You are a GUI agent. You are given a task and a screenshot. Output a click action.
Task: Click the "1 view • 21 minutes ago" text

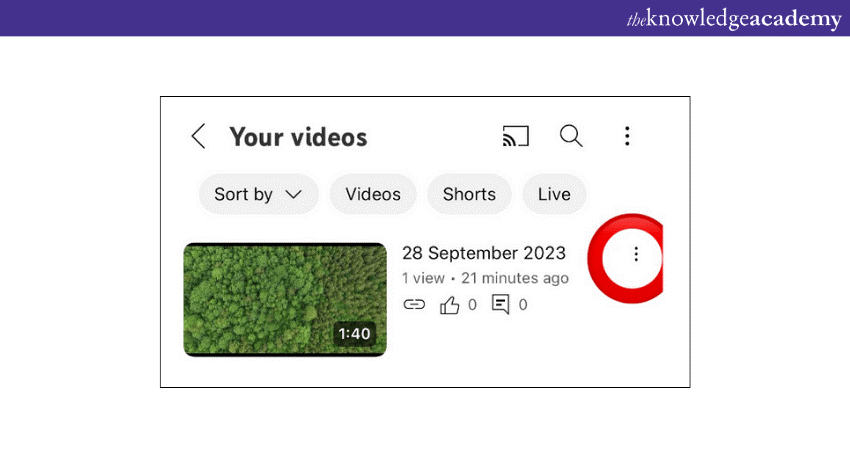click(485, 278)
